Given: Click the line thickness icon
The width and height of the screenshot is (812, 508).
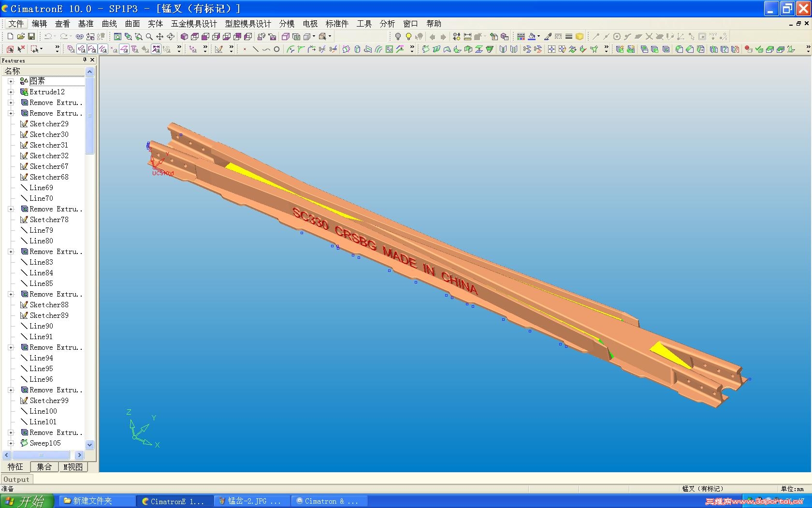Looking at the screenshot, I should coord(569,36).
